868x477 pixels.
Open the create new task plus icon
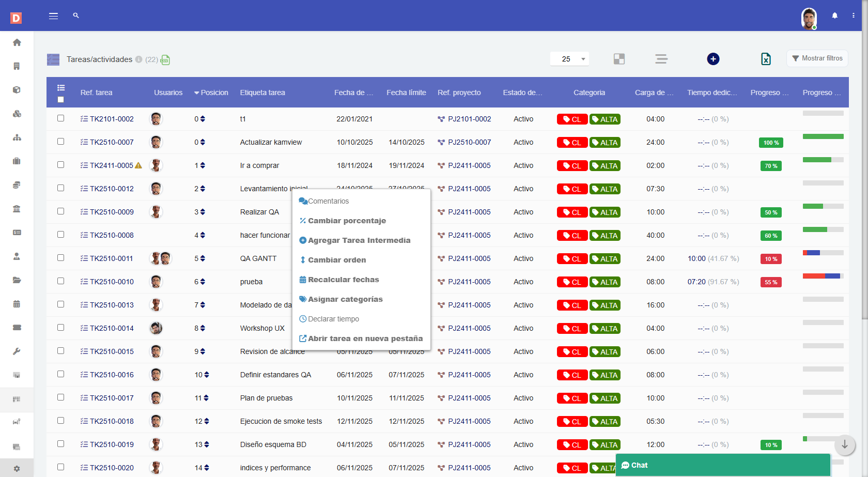[x=713, y=59]
